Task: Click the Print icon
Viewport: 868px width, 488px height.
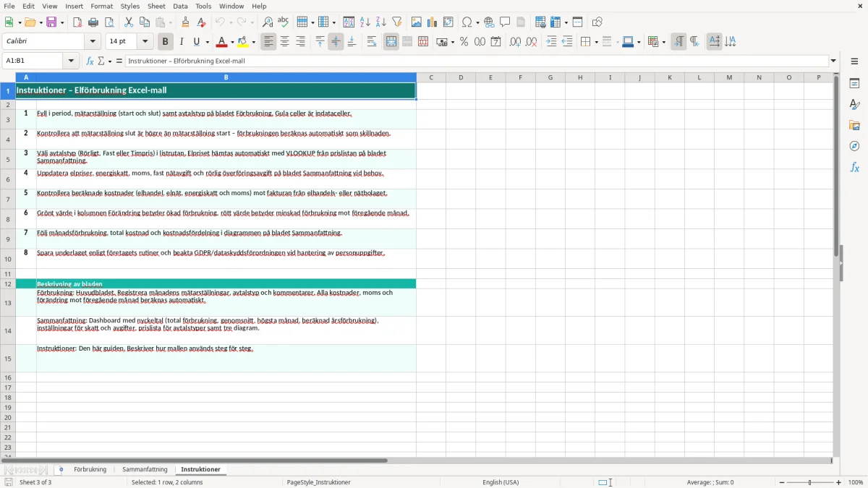Action: 93,22
